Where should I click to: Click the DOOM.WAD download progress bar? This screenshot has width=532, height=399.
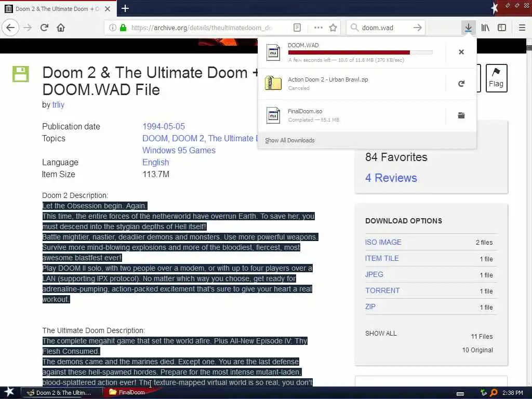tap(361, 52)
